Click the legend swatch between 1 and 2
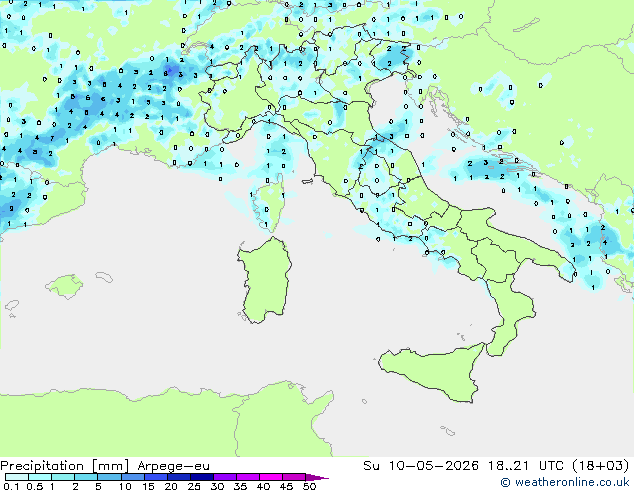 [x=63, y=477]
